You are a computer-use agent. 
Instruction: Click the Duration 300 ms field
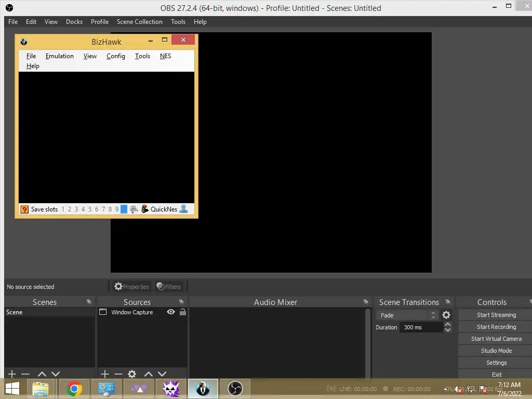tap(421, 327)
